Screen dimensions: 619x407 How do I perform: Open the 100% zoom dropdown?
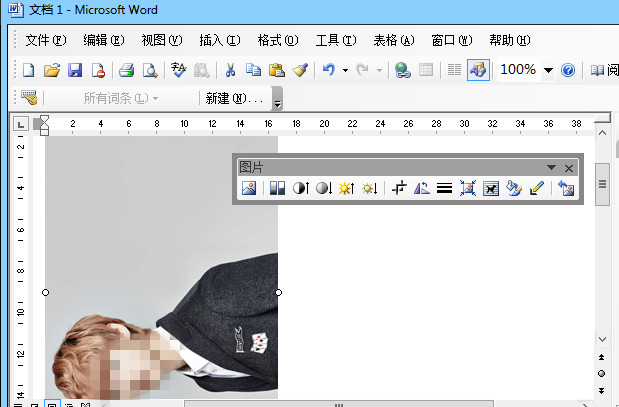point(547,70)
